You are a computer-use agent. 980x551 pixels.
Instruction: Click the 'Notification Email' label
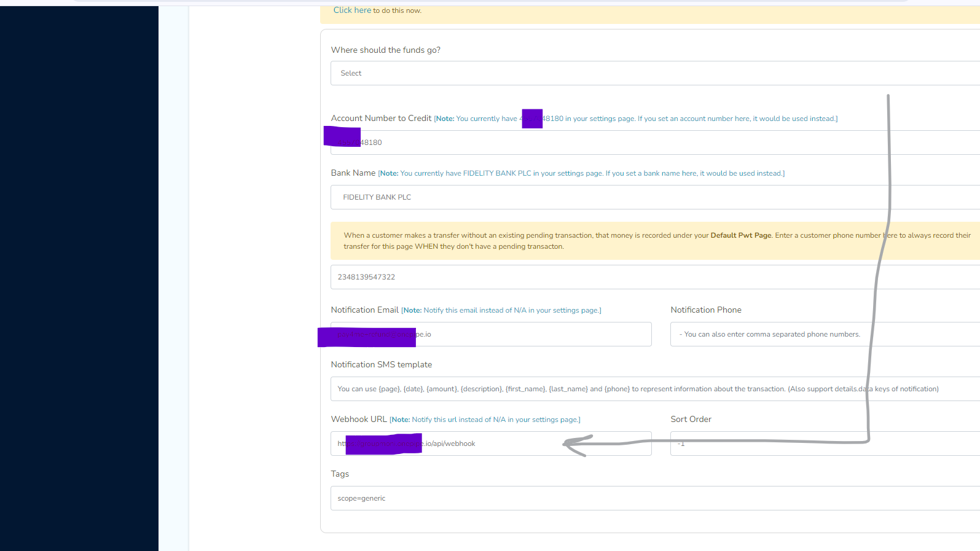(x=365, y=310)
